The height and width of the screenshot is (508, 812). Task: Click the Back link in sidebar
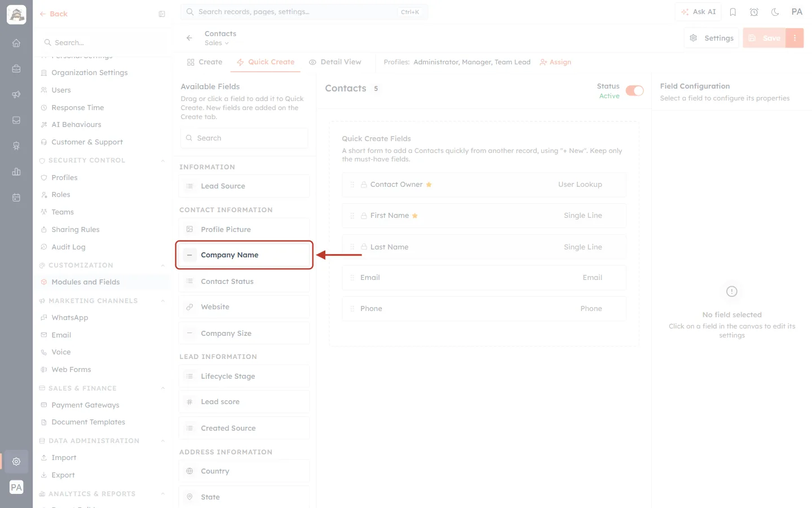(54, 14)
